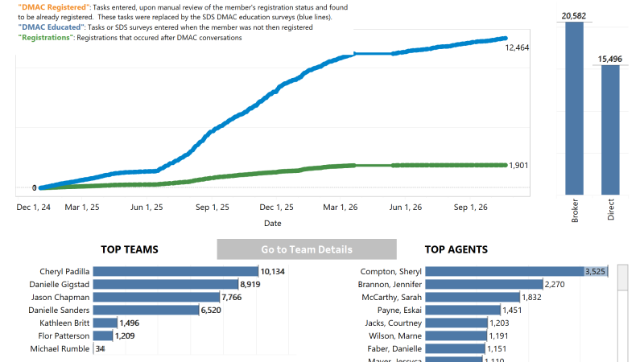Click the Mar 1, 25 axis label
Viewport: 644px width, 362px height.
82,208
